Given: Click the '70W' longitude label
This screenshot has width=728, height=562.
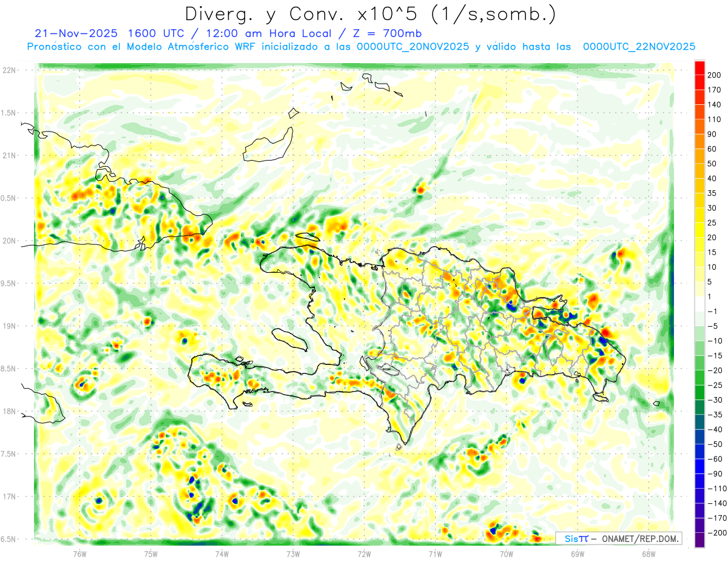Looking at the screenshot, I should [507, 553].
